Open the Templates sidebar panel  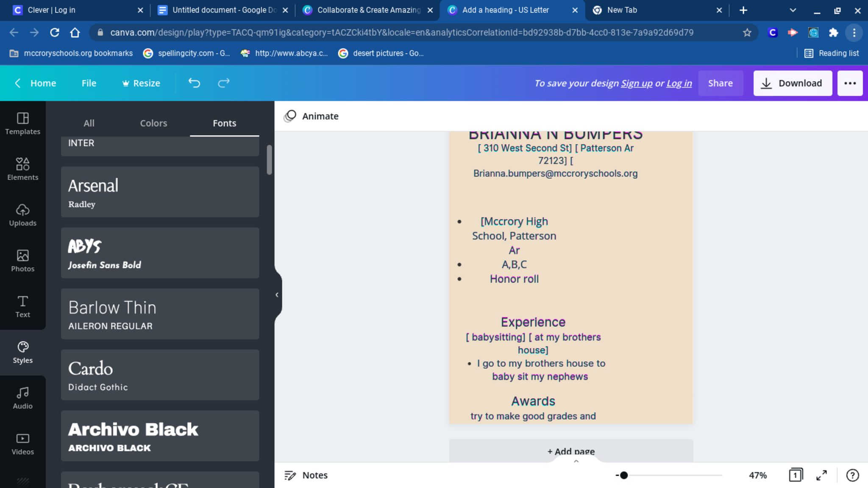point(22,123)
